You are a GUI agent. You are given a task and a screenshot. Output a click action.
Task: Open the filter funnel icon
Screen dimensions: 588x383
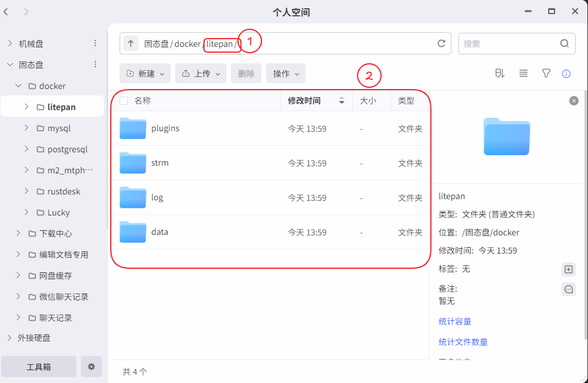pyautogui.click(x=546, y=73)
